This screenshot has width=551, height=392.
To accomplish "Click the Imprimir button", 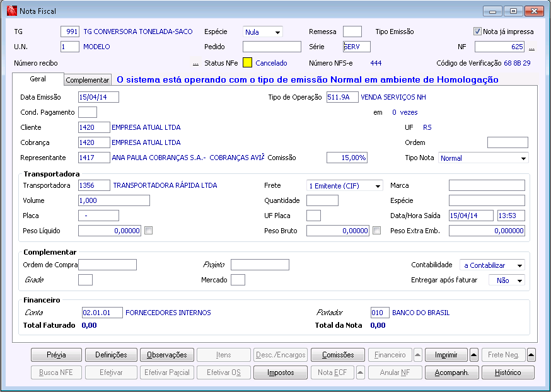I will tap(446, 355).
